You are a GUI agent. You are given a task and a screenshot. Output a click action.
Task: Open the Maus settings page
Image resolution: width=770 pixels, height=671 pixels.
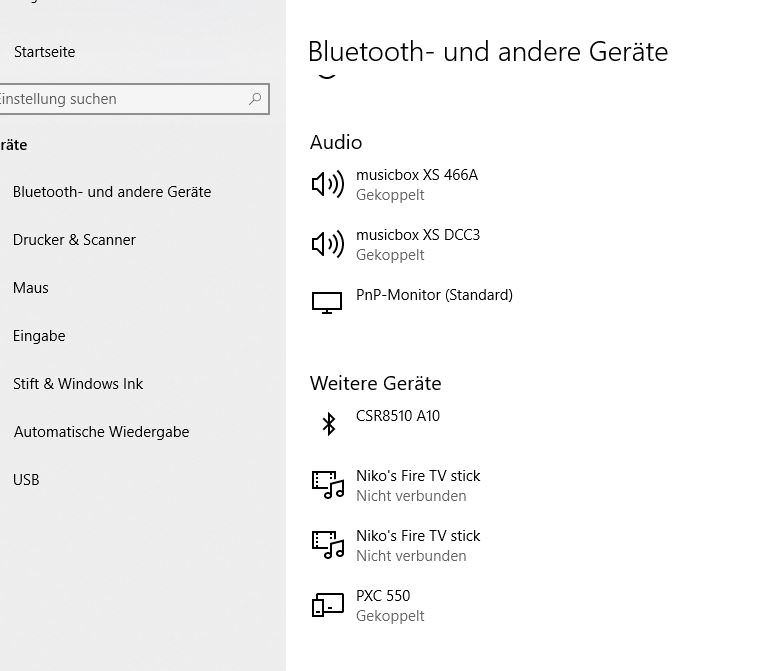tap(30, 287)
